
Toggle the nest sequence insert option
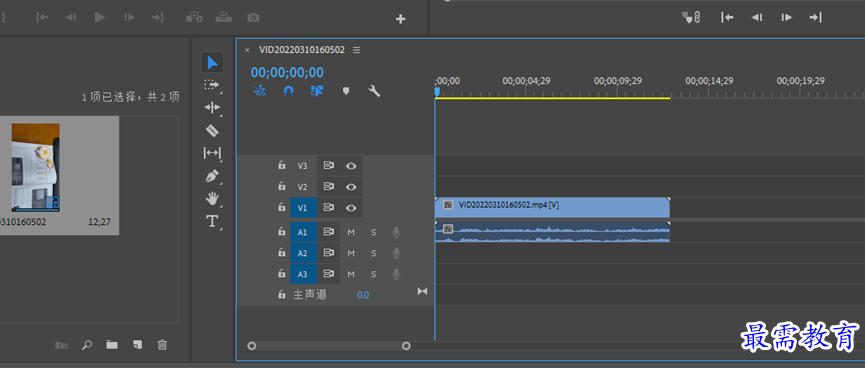[x=260, y=91]
